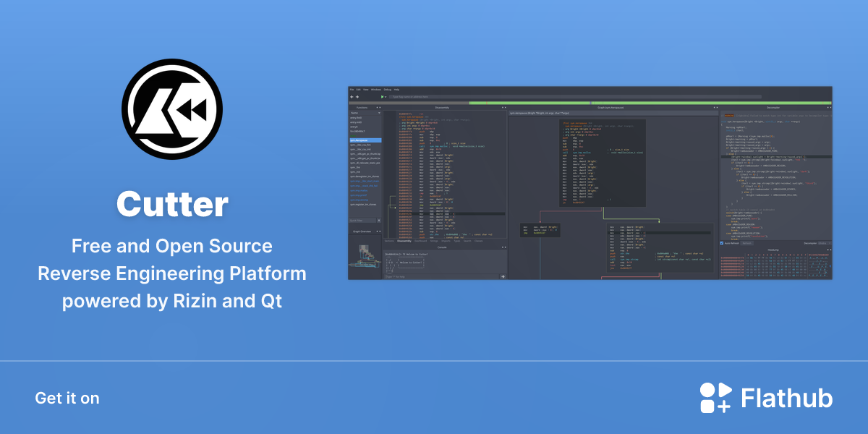This screenshot has height=434, width=868.
Task: Click the console send arrow button
Action: click(503, 276)
